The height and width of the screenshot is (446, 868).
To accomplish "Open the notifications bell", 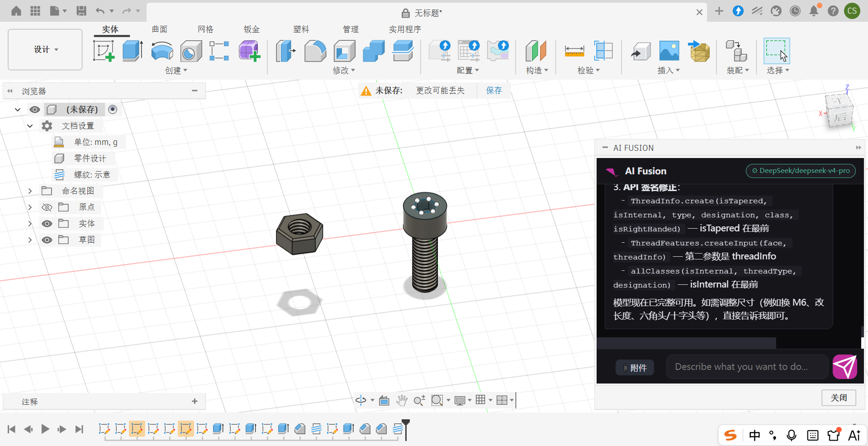I will pyautogui.click(x=814, y=11).
